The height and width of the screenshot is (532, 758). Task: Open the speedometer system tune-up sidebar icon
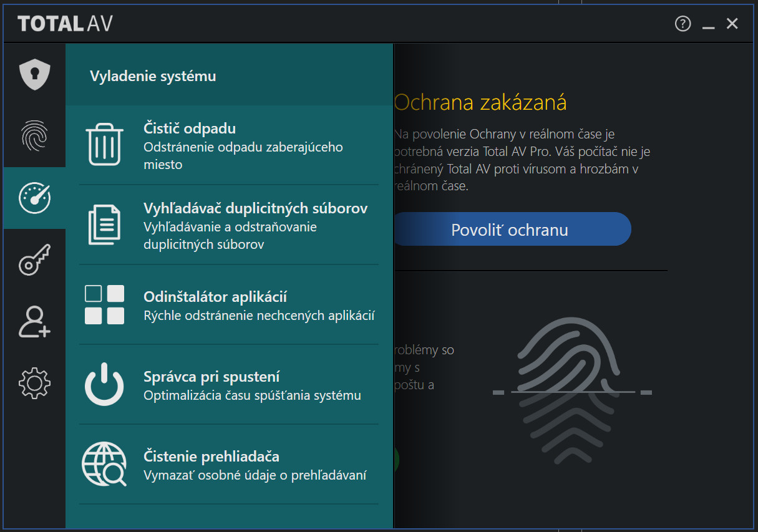pyautogui.click(x=34, y=198)
